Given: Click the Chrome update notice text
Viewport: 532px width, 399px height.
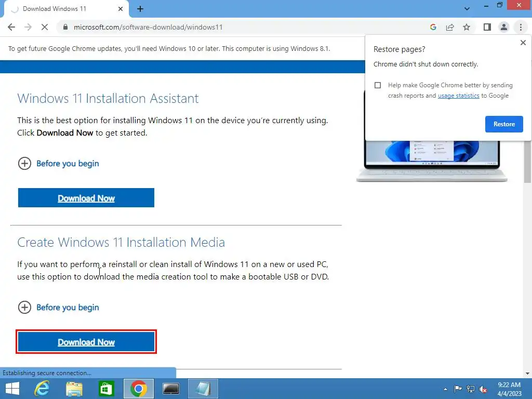Looking at the screenshot, I should pyautogui.click(x=169, y=48).
